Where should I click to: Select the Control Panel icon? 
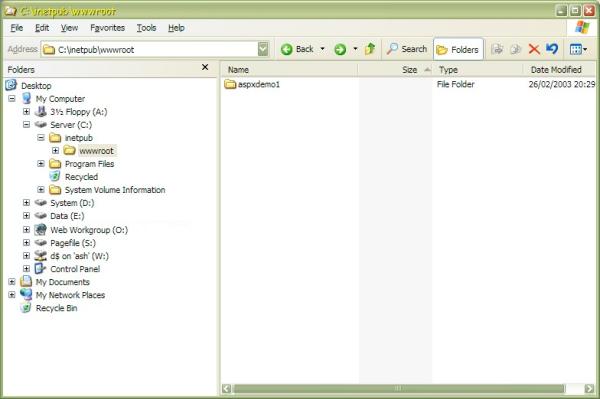click(41, 269)
